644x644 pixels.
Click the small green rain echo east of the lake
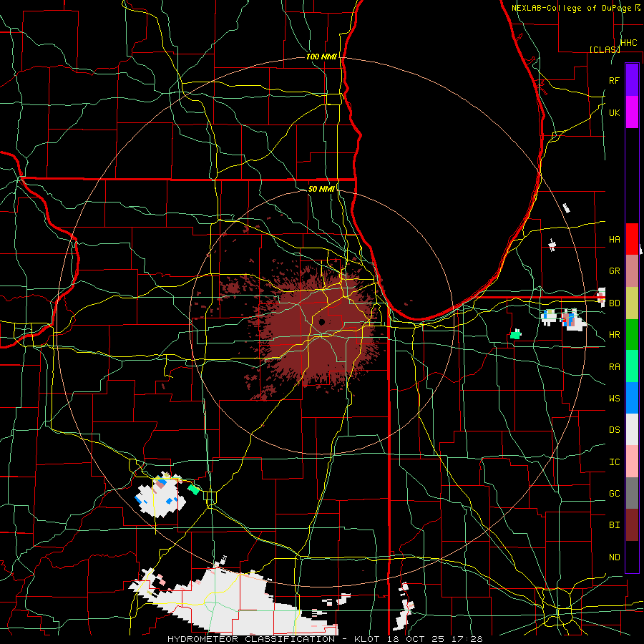515,334
